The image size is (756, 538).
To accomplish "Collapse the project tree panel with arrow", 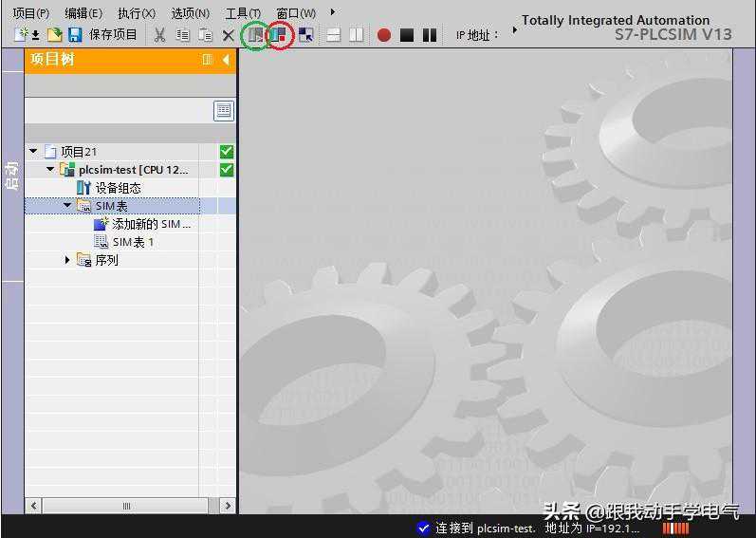I will pyautogui.click(x=226, y=60).
